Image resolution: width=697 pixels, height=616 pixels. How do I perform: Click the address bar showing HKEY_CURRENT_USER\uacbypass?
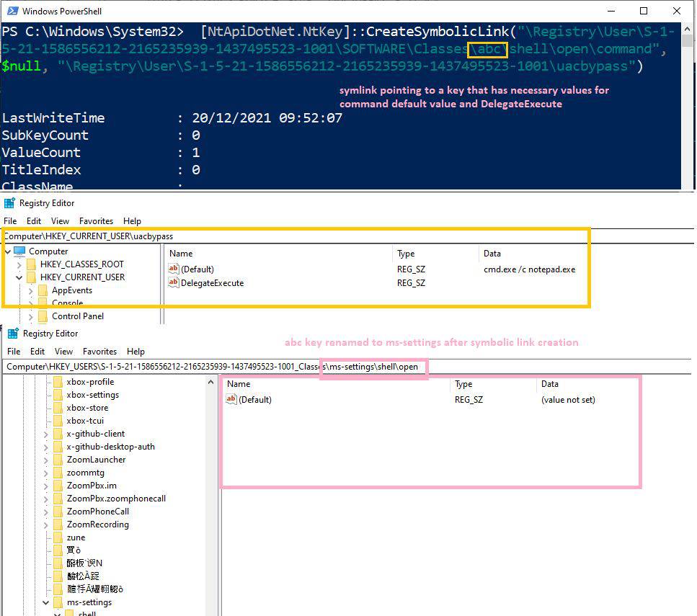point(288,236)
